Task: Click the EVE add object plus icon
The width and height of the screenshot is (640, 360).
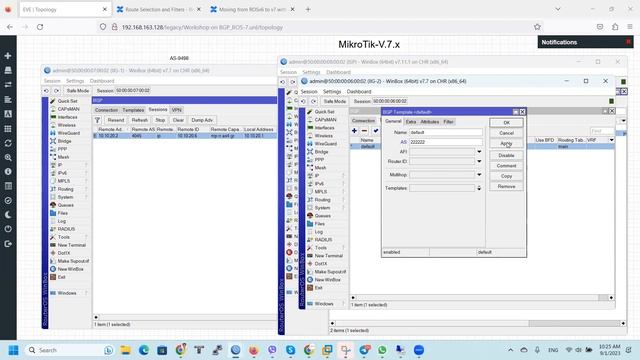Action: (x=8, y=56)
